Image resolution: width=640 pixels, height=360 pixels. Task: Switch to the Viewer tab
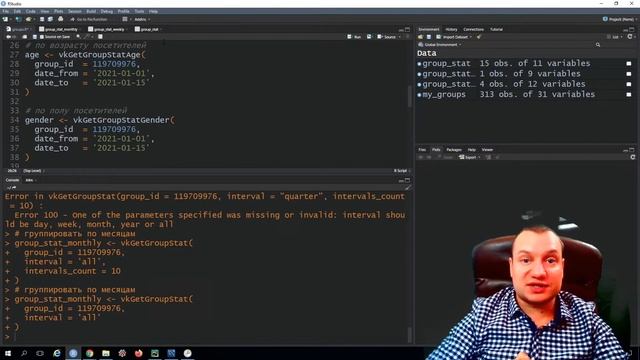coord(487,150)
